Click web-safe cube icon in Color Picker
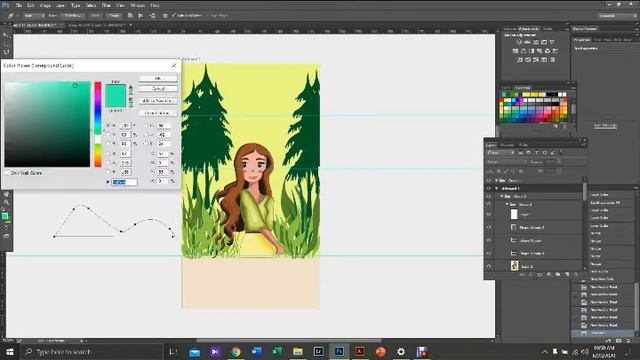The width and height of the screenshot is (640, 360). point(131,100)
